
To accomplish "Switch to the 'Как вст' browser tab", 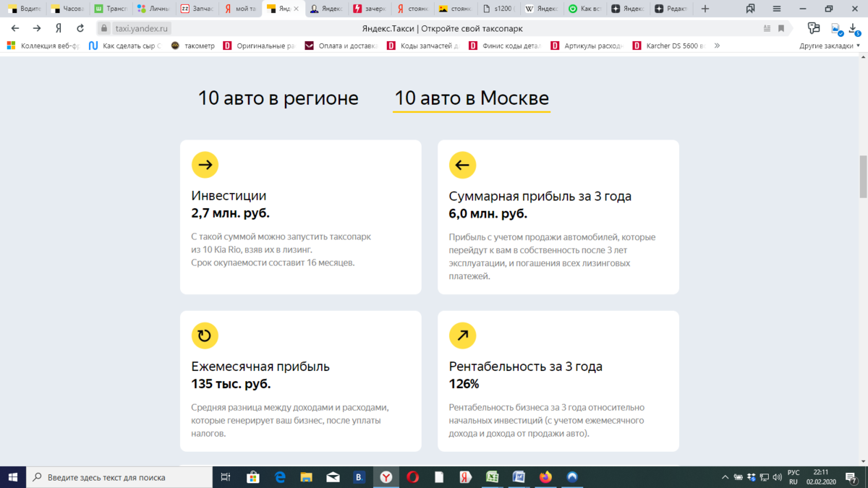I will tap(585, 9).
